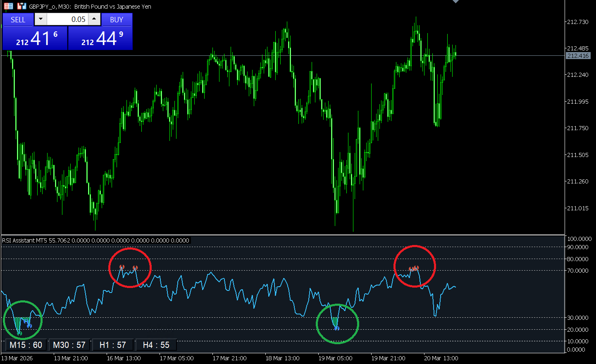This screenshot has height=364, width=596.
Task: Increase trade volume with the up arrow
Action: pyautogui.click(x=94, y=19)
